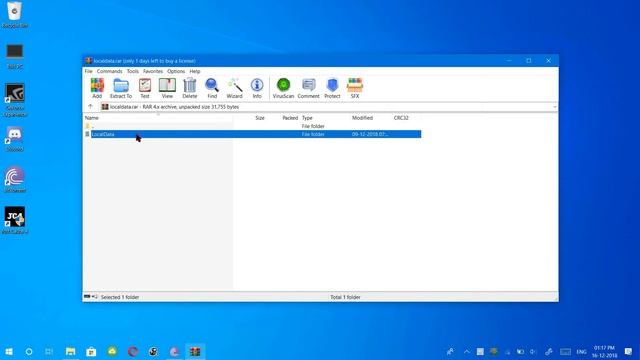Open the Just Cause 4 desktop icon

(x=15, y=220)
